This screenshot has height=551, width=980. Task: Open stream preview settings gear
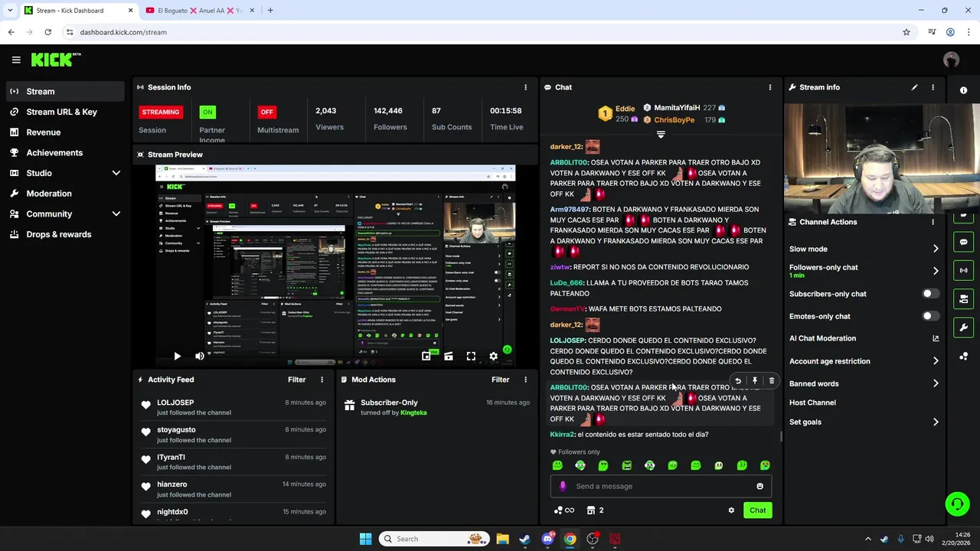(493, 356)
